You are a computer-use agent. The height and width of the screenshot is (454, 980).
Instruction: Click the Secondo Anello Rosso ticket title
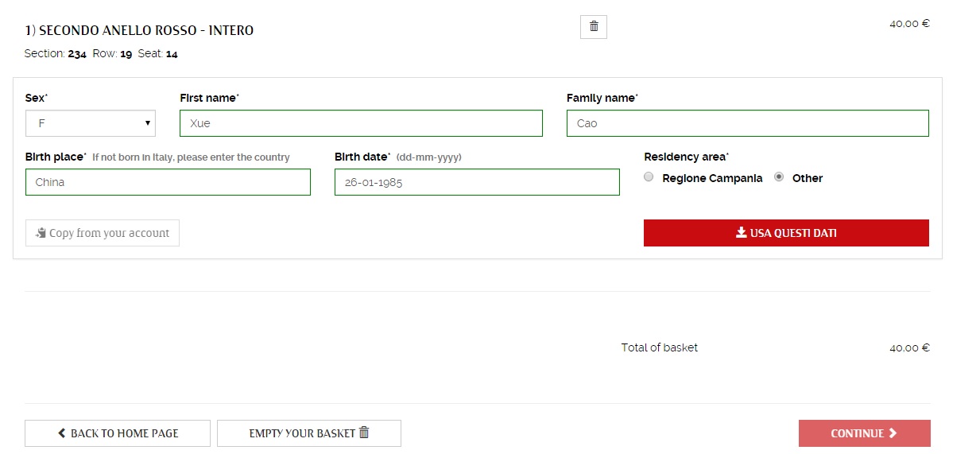139,31
